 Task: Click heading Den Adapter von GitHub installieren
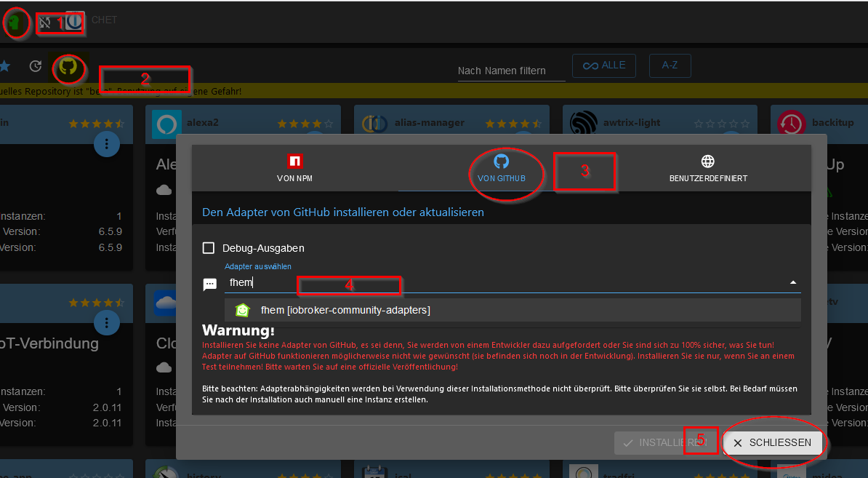coord(343,212)
